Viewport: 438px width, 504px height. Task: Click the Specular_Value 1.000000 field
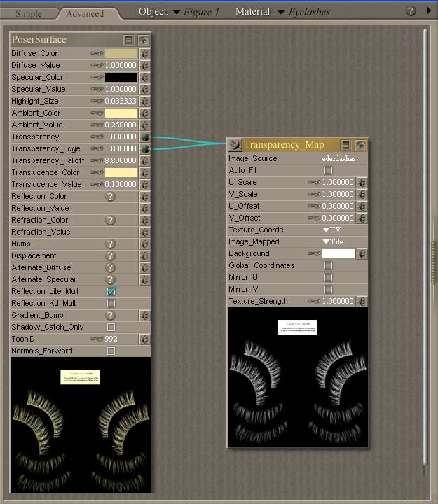pyautogui.click(x=121, y=89)
